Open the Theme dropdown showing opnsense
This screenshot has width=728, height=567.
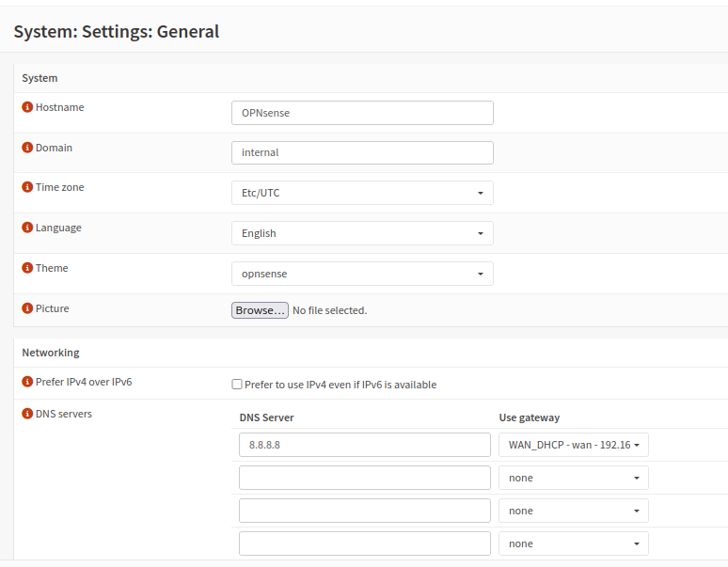pos(362,274)
